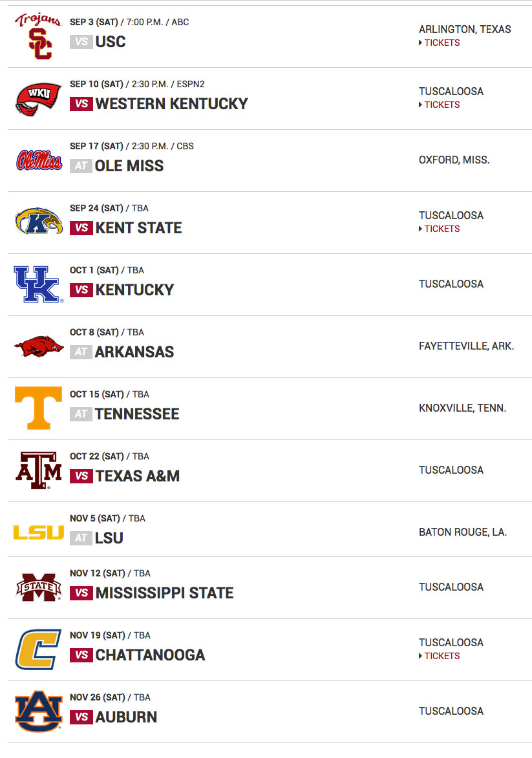
Task: Click the MISSISSIPPI STATE opponent name
Action: 164,593
